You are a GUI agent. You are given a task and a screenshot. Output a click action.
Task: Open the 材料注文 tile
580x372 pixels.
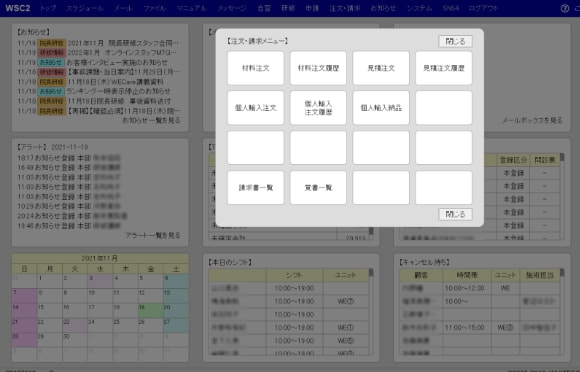click(x=256, y=68)
